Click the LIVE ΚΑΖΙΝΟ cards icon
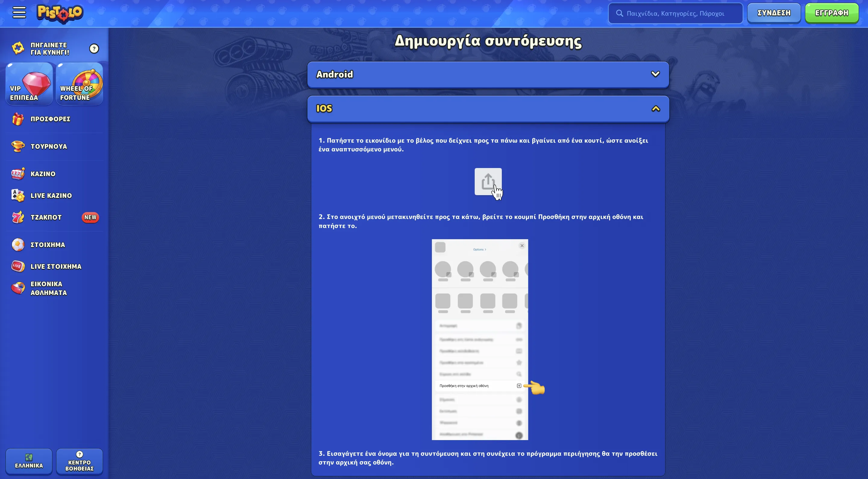 (x=18, y=195)
